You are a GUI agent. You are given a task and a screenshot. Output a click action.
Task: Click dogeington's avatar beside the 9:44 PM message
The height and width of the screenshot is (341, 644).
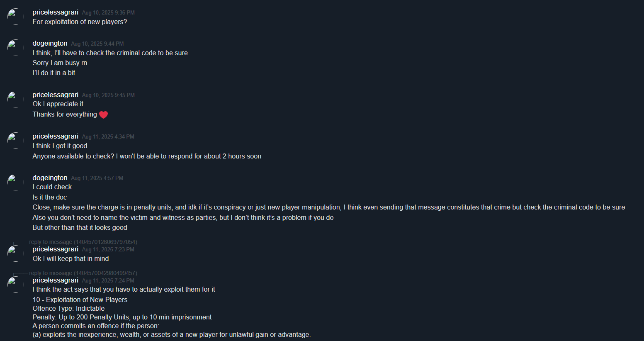point(16,48)
